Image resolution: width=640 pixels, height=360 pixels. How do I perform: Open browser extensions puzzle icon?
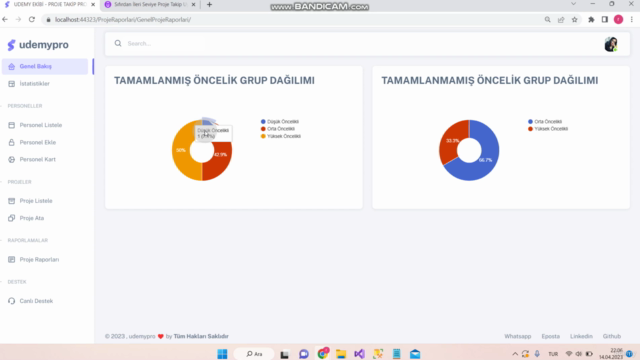click(x=591, y=20)
